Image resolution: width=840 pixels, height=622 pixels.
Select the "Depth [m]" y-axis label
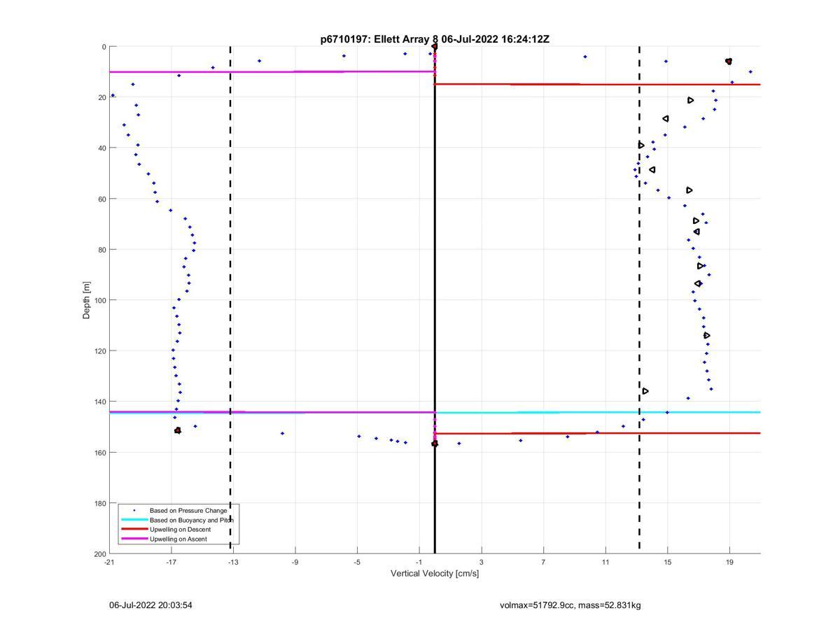pos(87,300)
